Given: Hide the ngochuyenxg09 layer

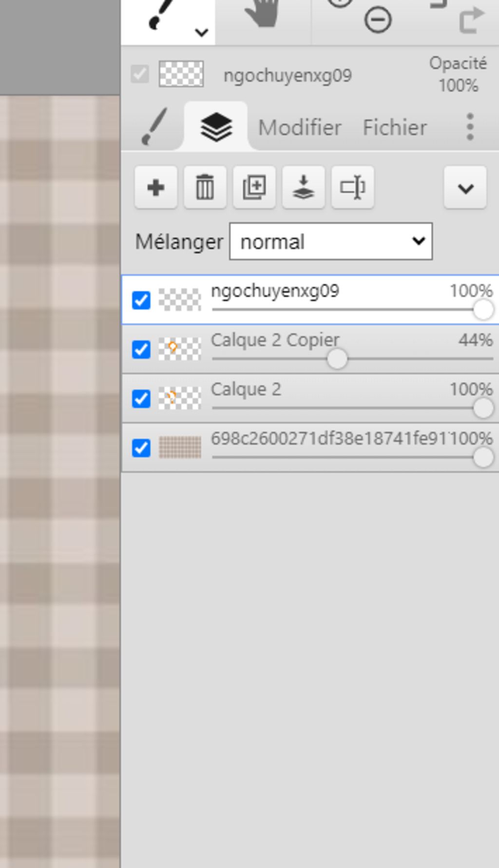Looking at the screenshot, I should click(x=141, y=300).
